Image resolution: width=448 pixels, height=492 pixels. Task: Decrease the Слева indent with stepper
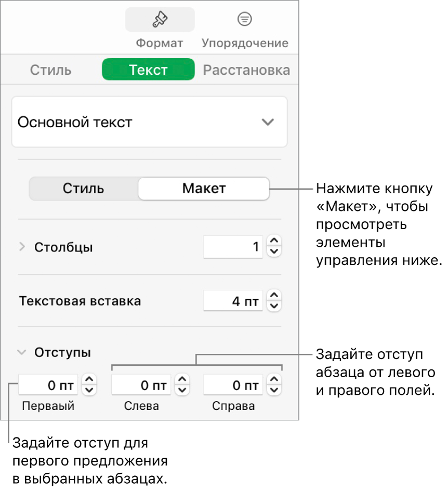pyautogui.click(x=182, y=391)
